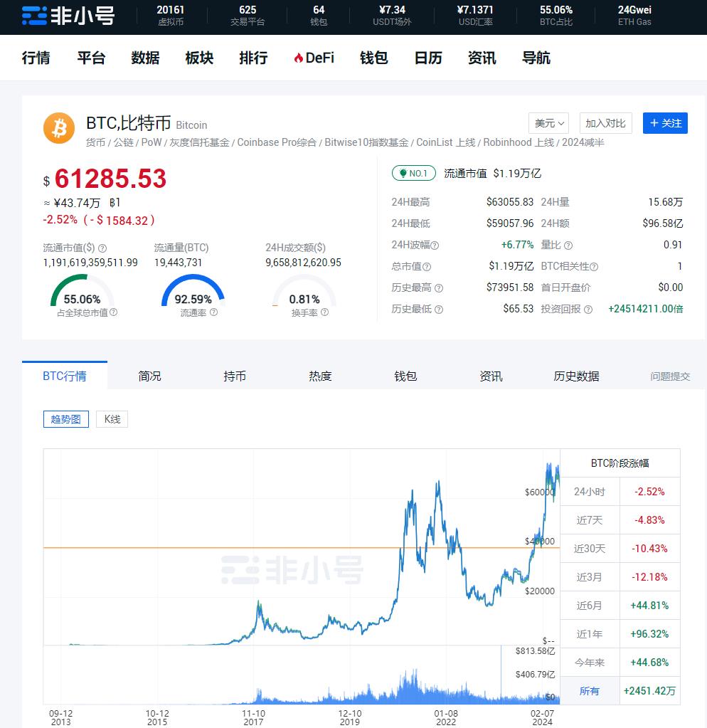Image resolution: width=707 pixels, height=728 pixels.
Task: Click the 货币 category tag link
Action: 95,142
